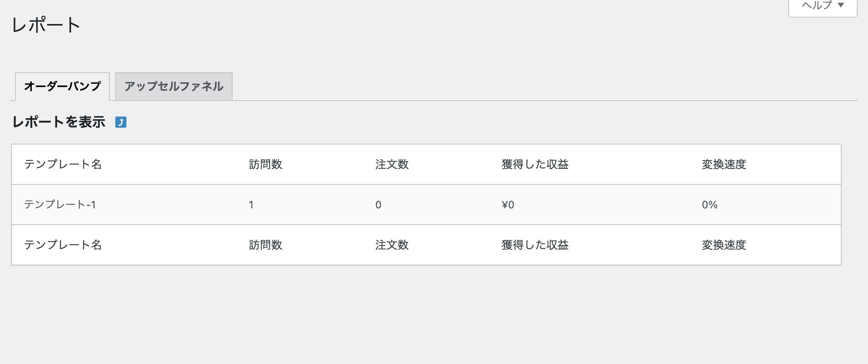
Task: Click 訪問数 in the table header
Action: click(266, 164)
